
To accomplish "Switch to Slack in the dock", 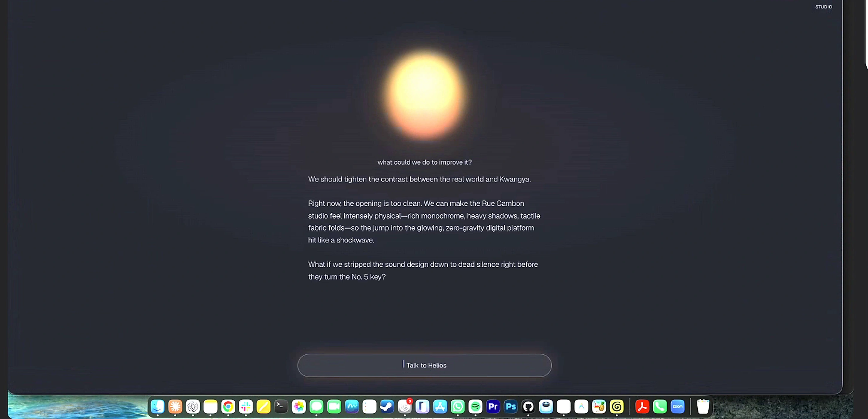I will point(246,406).
